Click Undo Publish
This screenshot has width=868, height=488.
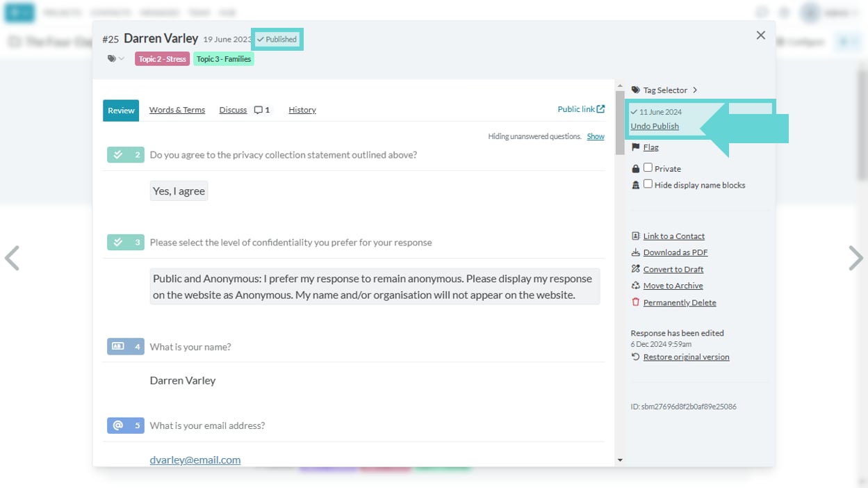[655, 126]
